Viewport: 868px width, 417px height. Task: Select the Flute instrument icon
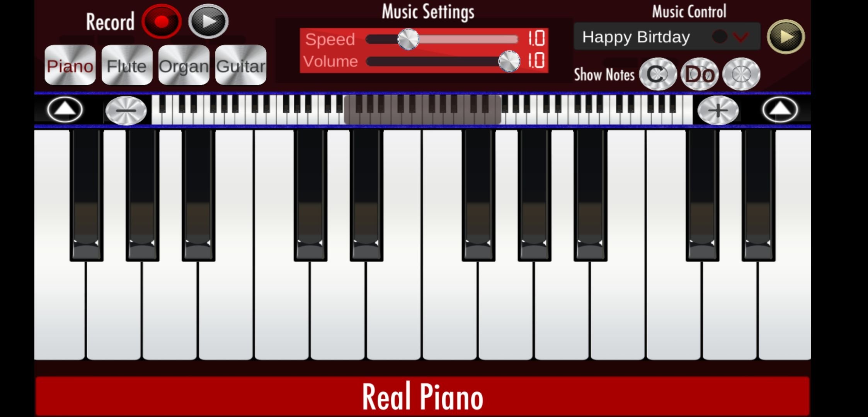point(127,66)
